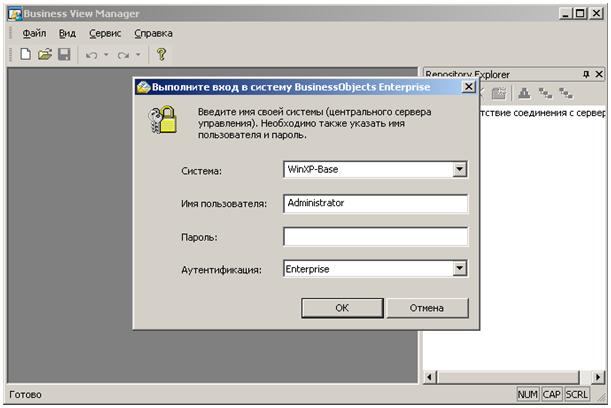The image size is (611, 408).
Task: Close the BusinessObjects Enterprise login dialog
Action: [x=469, y=87]
